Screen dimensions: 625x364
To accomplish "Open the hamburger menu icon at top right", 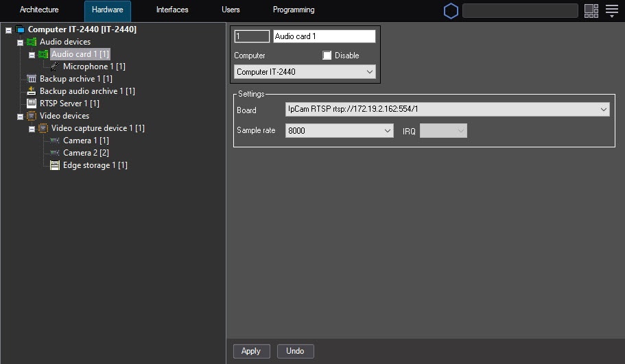I will pos(612,11).
